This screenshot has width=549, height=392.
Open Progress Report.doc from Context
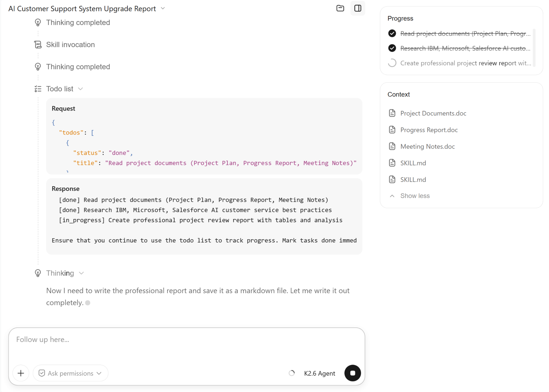429,130
